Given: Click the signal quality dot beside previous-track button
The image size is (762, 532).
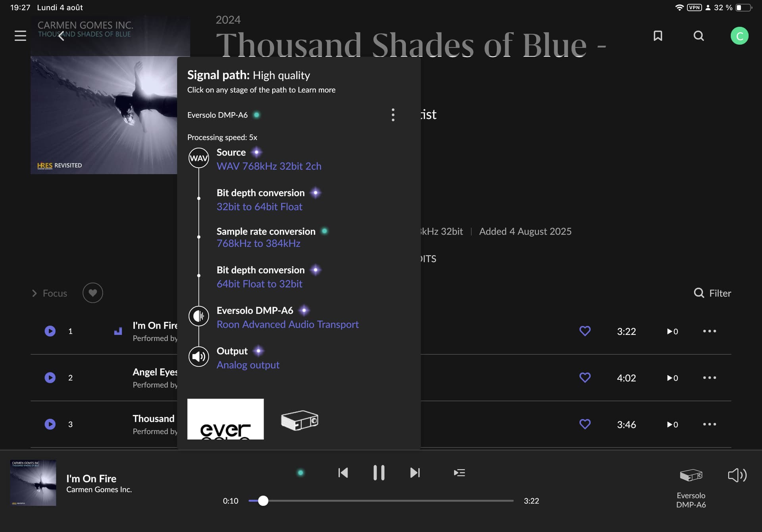Looking at the screenshot, I should point(300,472).
